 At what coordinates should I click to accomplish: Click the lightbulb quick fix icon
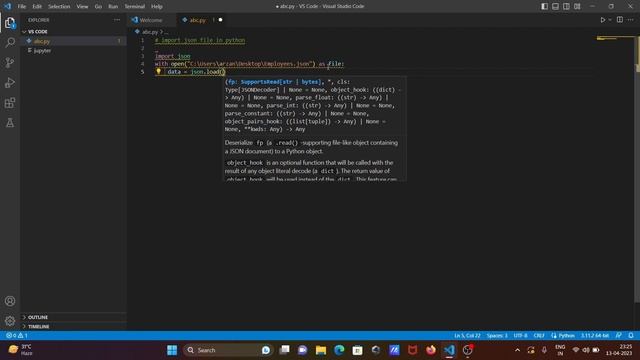click(159, 71)
